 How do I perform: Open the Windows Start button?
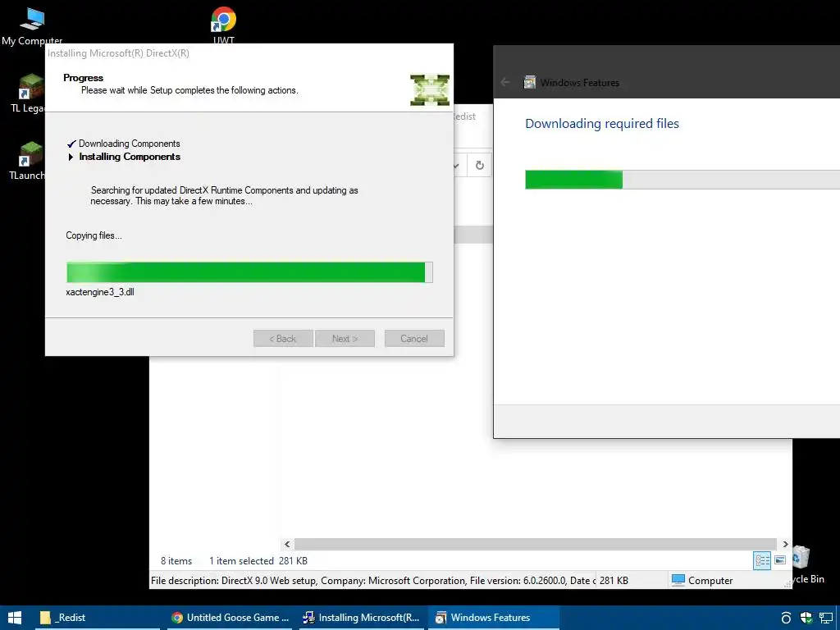coord(15,618)
